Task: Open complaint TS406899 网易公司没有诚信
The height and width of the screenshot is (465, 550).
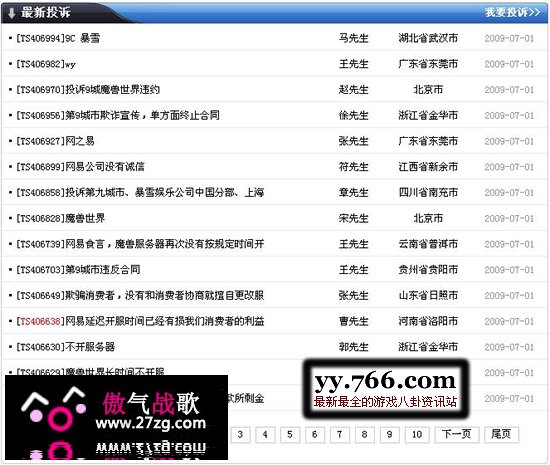Action: 80,167
